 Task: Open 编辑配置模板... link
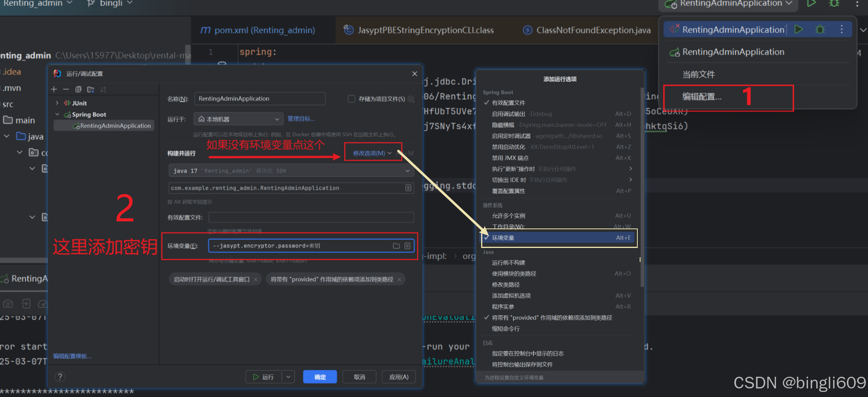pos(72,356)
